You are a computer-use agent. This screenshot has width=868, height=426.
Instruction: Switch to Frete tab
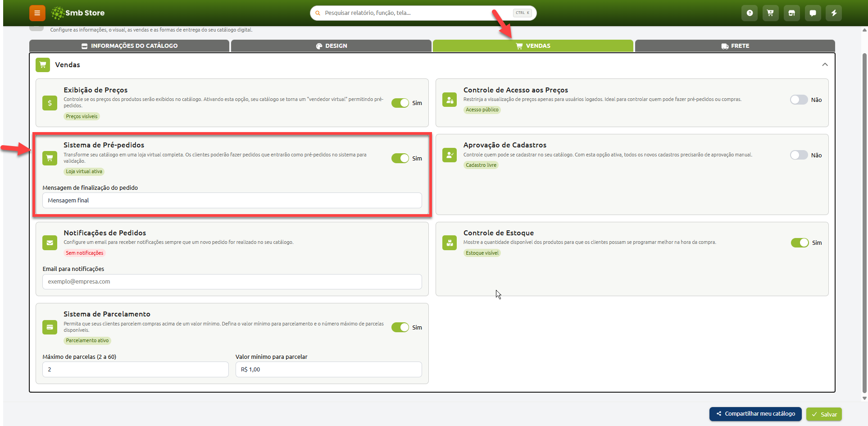pyautogui.click(x=735, y=46)
